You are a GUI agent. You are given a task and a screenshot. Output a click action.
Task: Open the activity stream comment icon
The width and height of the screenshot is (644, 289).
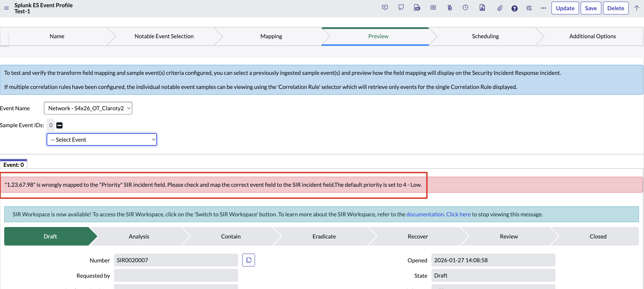385,8
